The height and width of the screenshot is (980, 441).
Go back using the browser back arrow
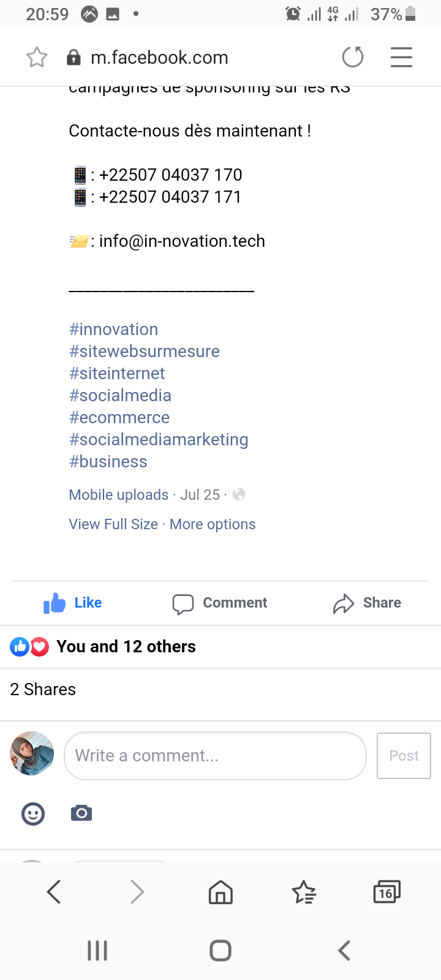click(x=54, y=892)
